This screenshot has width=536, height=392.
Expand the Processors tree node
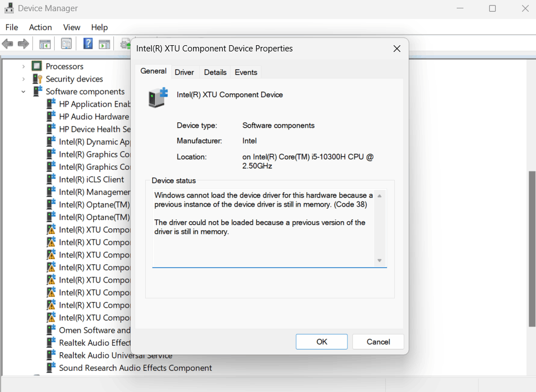pyautogui.click(x=23, y=66)
